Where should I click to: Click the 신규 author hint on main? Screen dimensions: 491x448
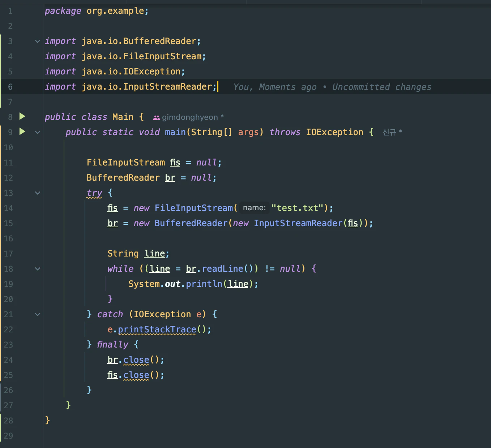tap(392, 132)
